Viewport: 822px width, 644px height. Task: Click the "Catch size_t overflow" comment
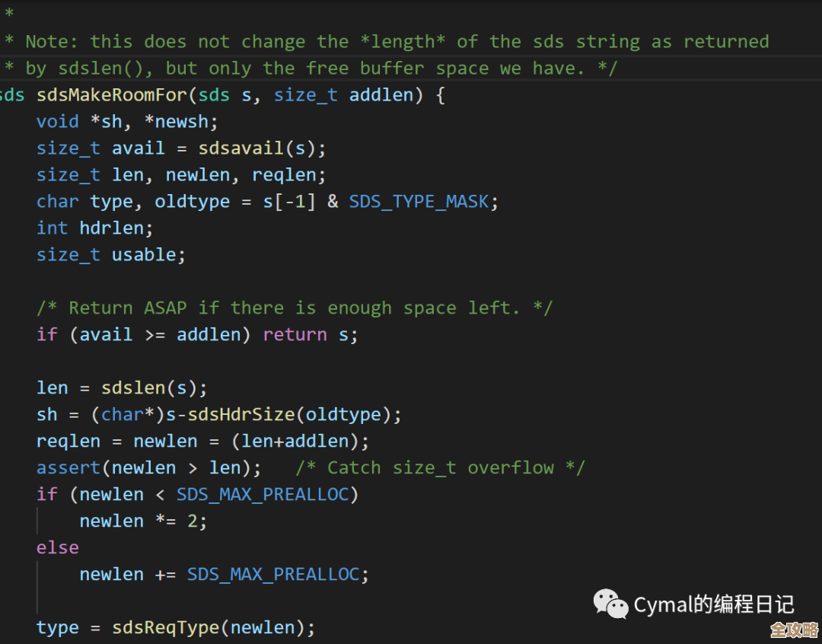[440, 468]
